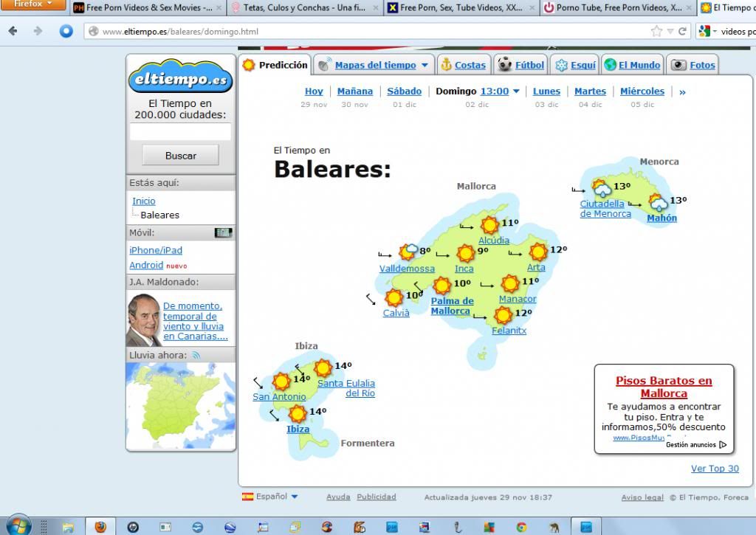Image resolution: width=756 pixels, height=535 pixels.
Task: Open the address bar history dropdown arrow
Action: 670,31
